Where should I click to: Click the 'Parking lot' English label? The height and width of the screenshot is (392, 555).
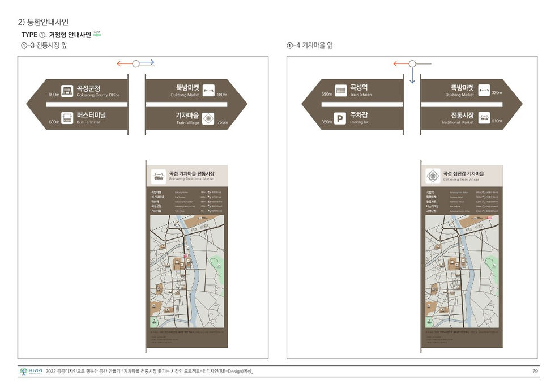(359, 122)
